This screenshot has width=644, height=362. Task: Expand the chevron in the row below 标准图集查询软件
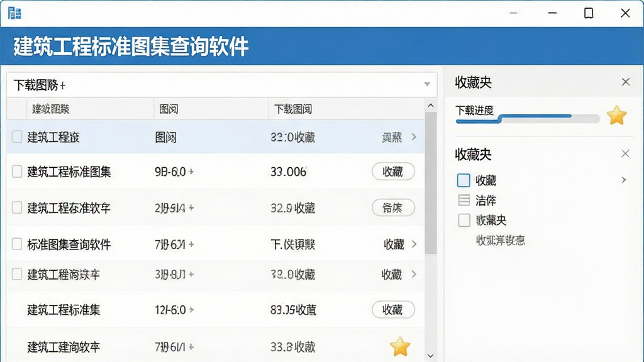click(414, 274)
